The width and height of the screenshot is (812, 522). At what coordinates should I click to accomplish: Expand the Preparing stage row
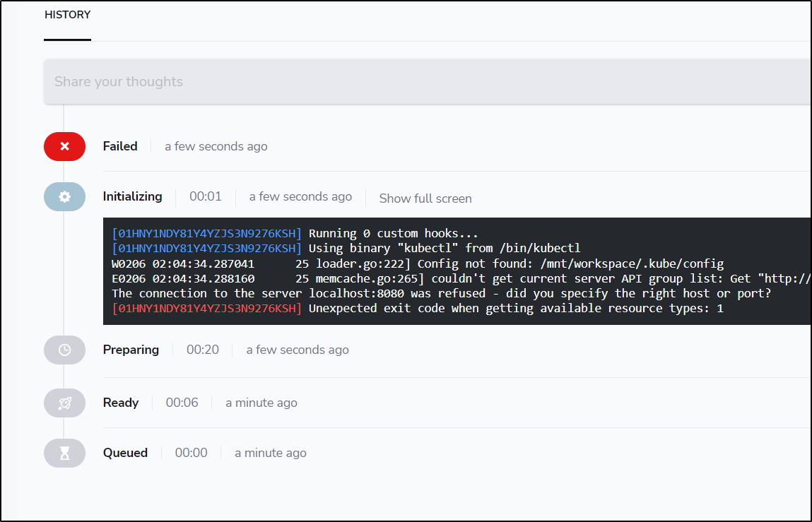coord(131,350)
